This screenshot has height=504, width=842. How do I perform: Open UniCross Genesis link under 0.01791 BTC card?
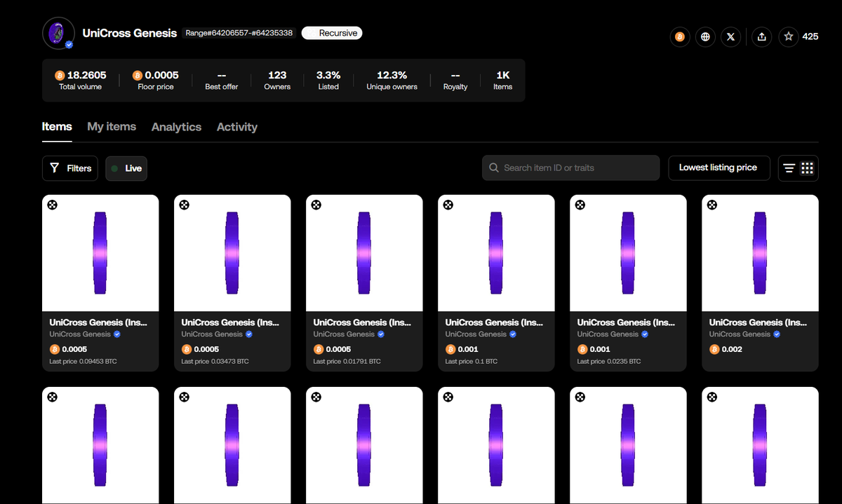tap(345, 334)
